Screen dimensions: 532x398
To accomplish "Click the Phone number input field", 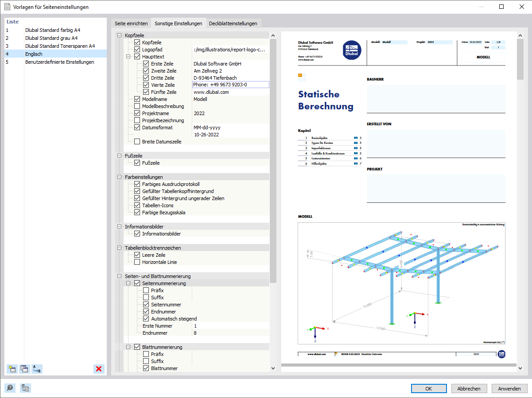I will [x=230, y=85].
